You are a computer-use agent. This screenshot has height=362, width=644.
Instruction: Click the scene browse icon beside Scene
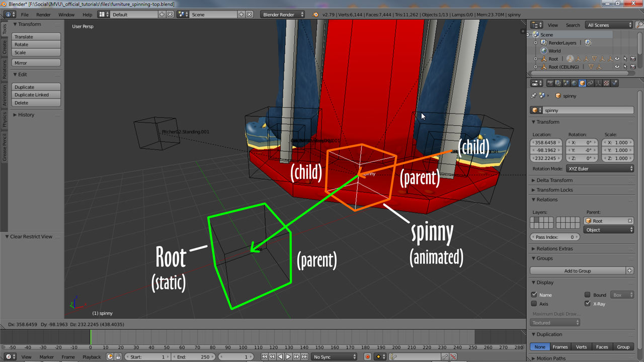183,15
